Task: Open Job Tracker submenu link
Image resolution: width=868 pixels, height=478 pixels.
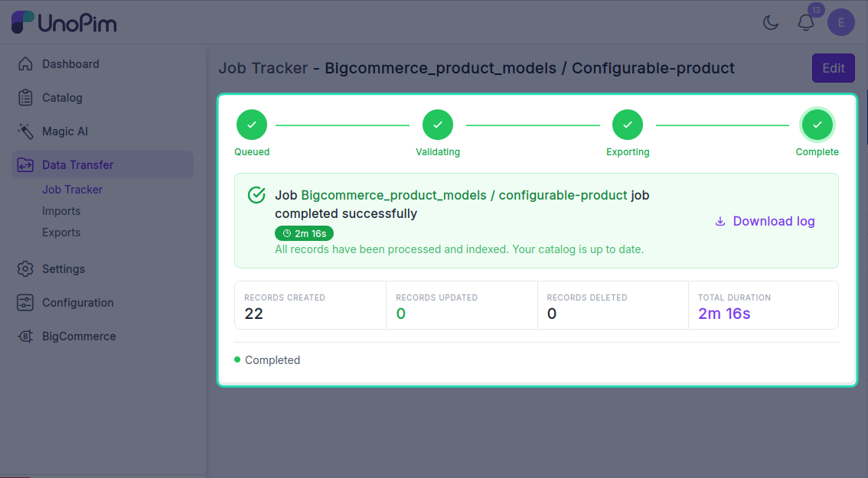Action: pyautogui.click(x=73, y=189)
